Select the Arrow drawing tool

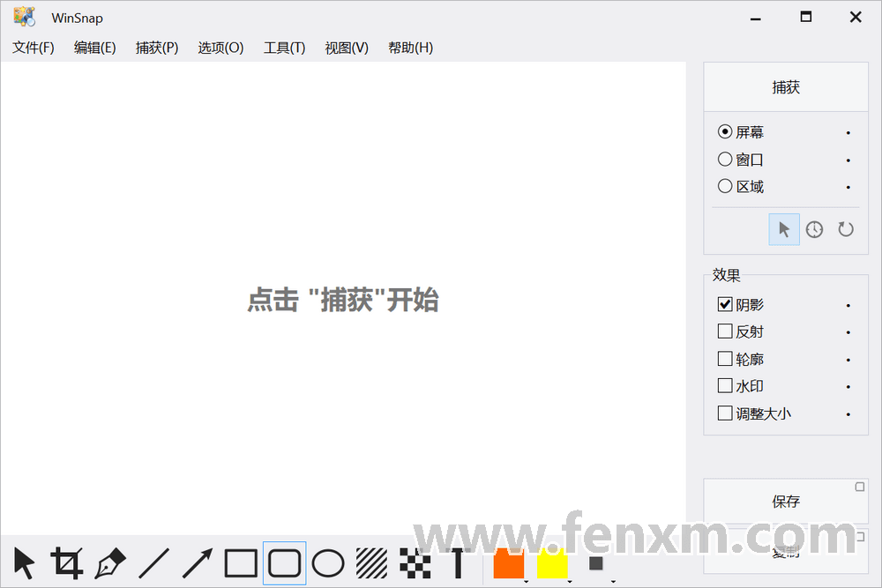(196, 562)
